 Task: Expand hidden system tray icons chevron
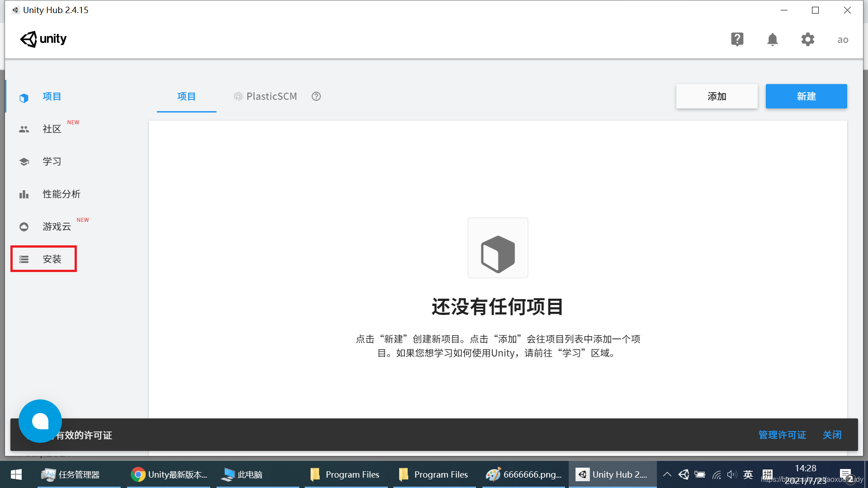click(x=667, y=474)
